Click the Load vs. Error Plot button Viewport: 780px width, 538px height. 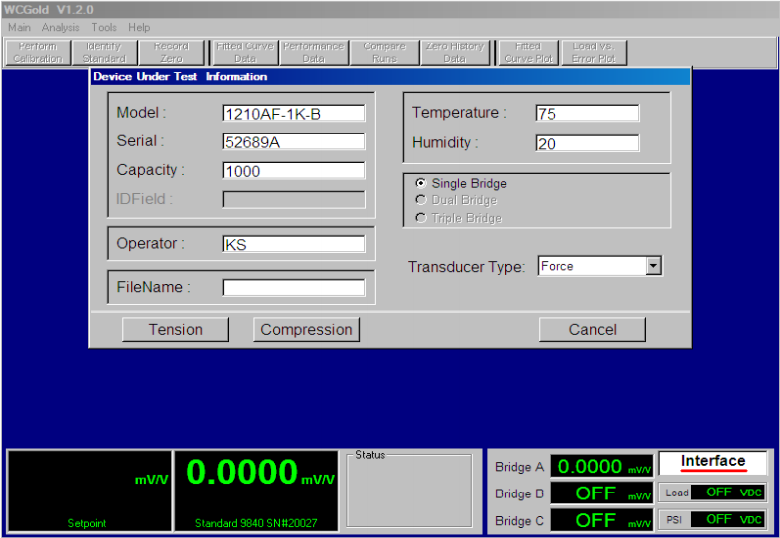pyautogui.click(x=593, y=53)
